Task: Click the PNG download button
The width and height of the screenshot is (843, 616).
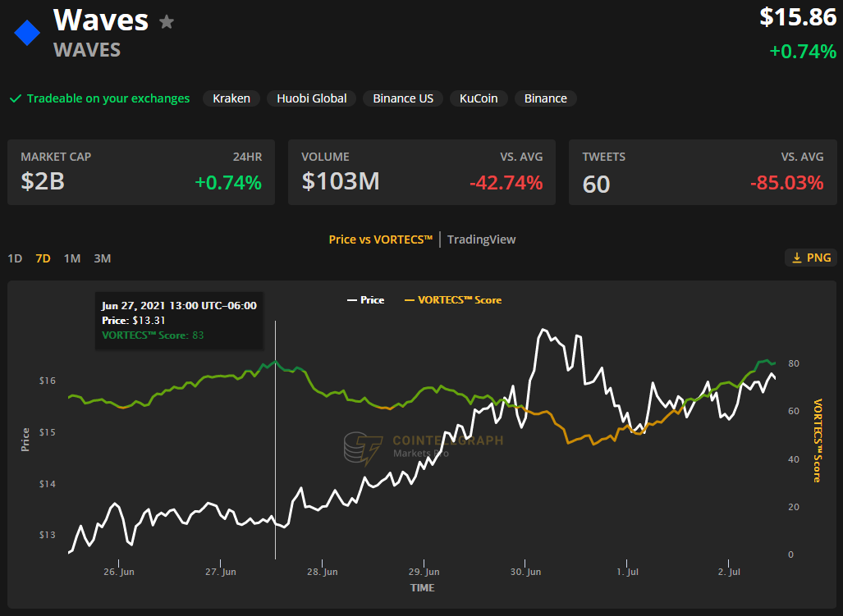Action: pyautogui.click(x=811, y=258)
